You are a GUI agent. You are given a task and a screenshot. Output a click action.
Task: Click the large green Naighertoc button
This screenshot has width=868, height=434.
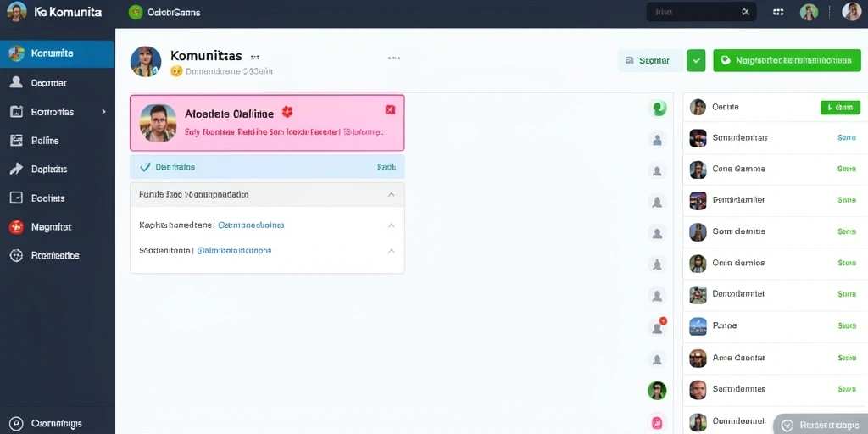(x=787, y=61)
